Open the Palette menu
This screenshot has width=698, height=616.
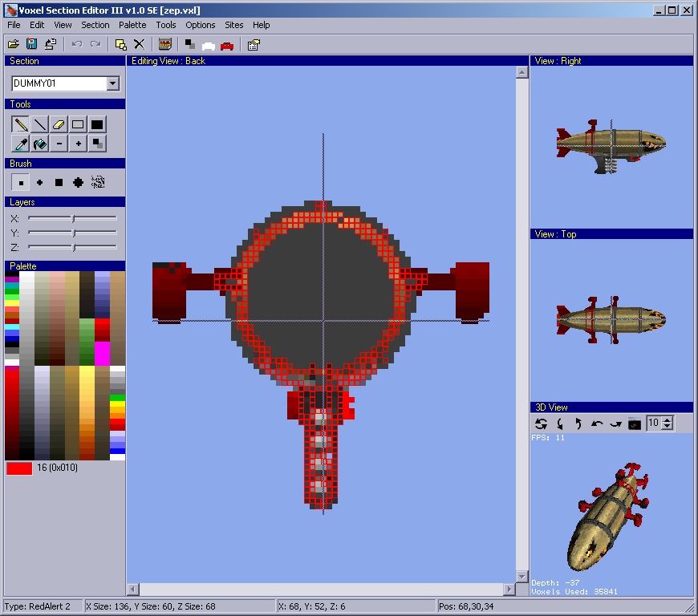pyautogui.click(x=132, y=25)
